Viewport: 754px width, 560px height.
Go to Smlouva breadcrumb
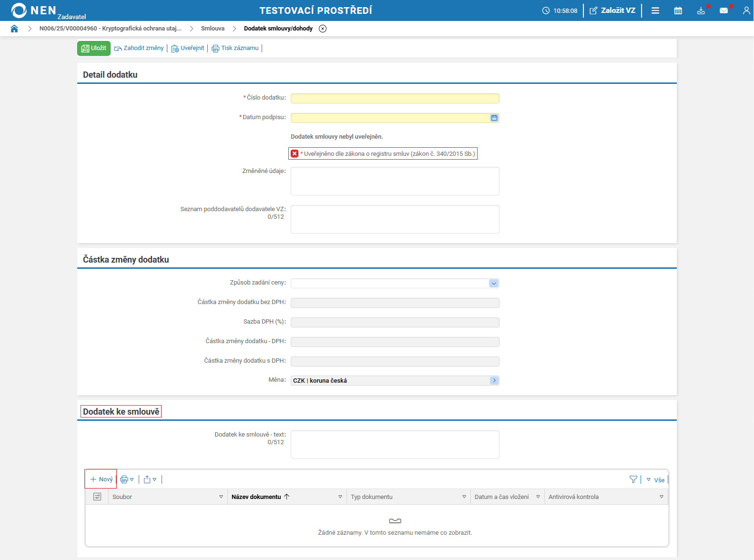pos(213,29)
